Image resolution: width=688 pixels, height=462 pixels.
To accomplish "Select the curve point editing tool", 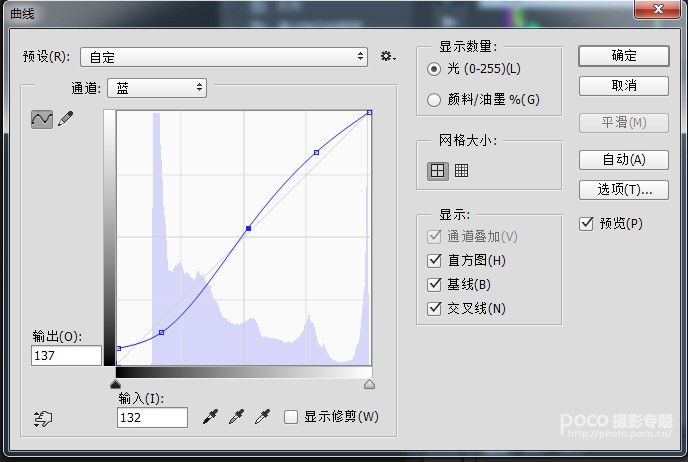I will click(x=42, y=119).
